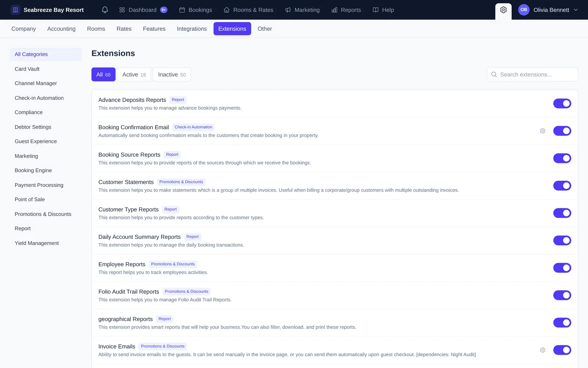
Task: Filter by Inactive 50 extensions
Action: pyautogui.click(x=172, y=74)
